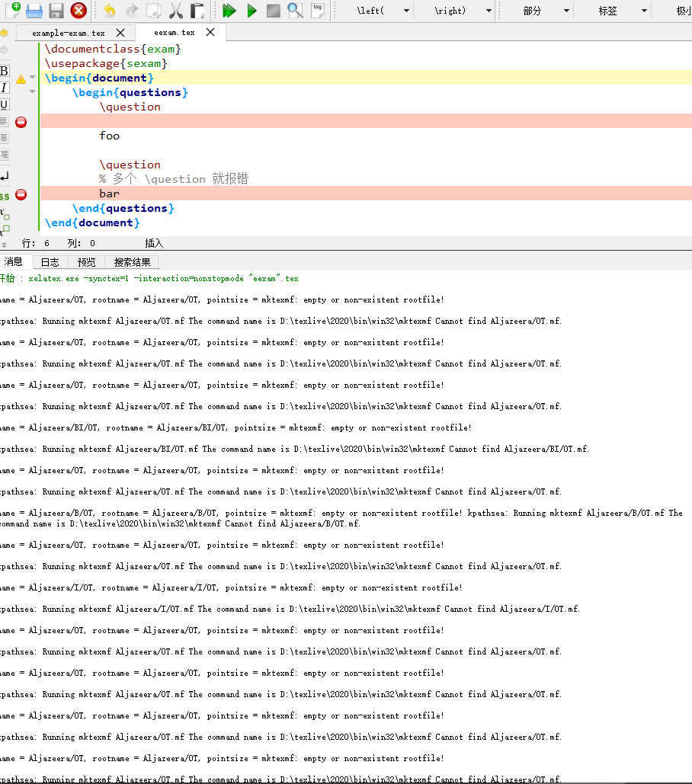Switch to the example-exam.tex tab

[x=69, y=33]
